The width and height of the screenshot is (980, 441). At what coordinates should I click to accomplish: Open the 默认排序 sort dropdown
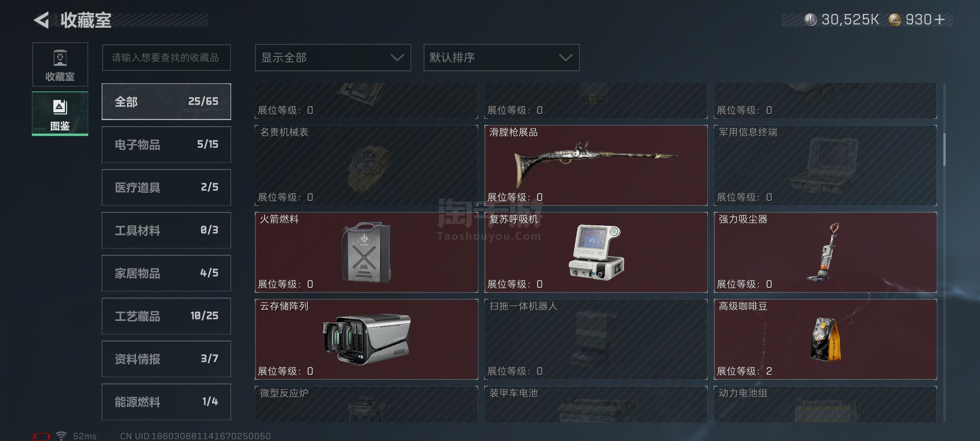501,58
